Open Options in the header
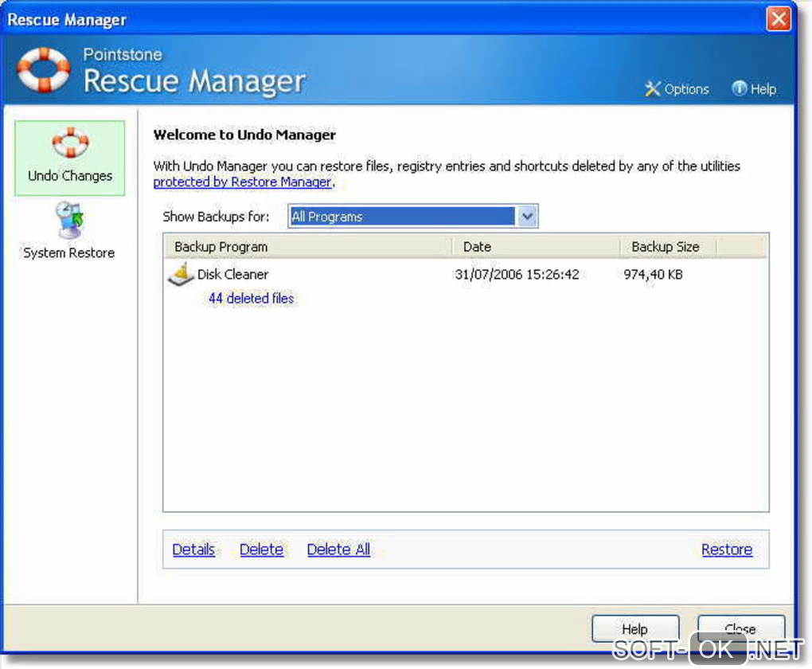The width and height of the screenshot is (812, 669). point(677,88)
